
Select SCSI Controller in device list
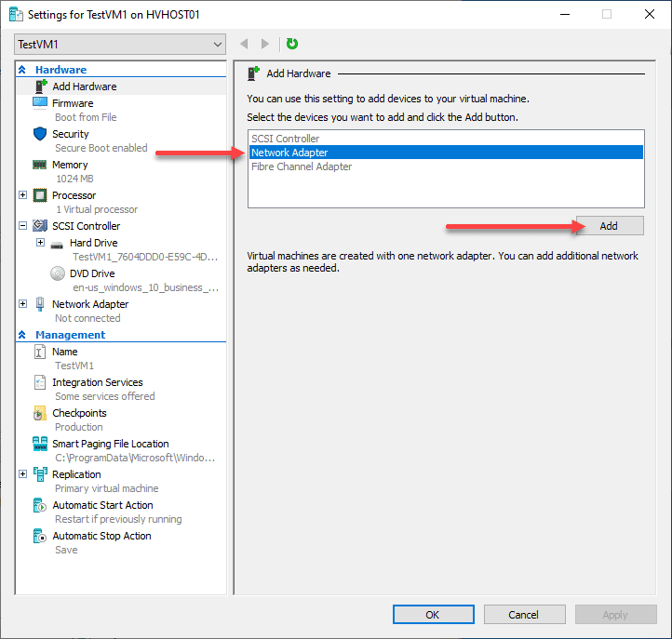(285, 139)
